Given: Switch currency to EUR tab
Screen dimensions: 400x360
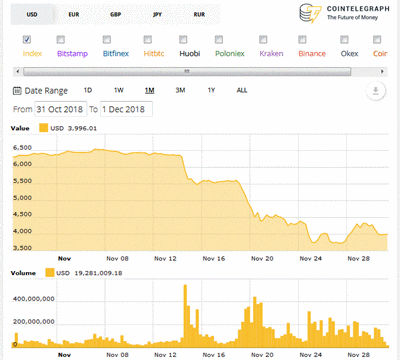Looking at the screenshot, I should (x=74, y=15).
